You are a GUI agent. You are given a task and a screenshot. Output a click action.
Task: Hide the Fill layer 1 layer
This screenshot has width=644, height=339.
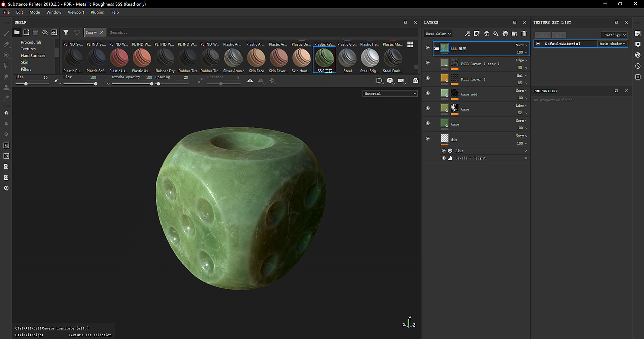pos(428,78)
